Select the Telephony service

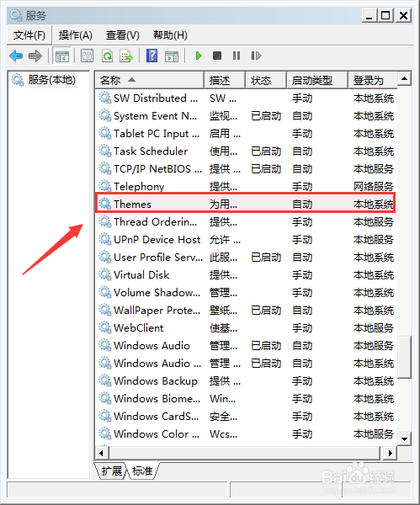pos(246,186)
